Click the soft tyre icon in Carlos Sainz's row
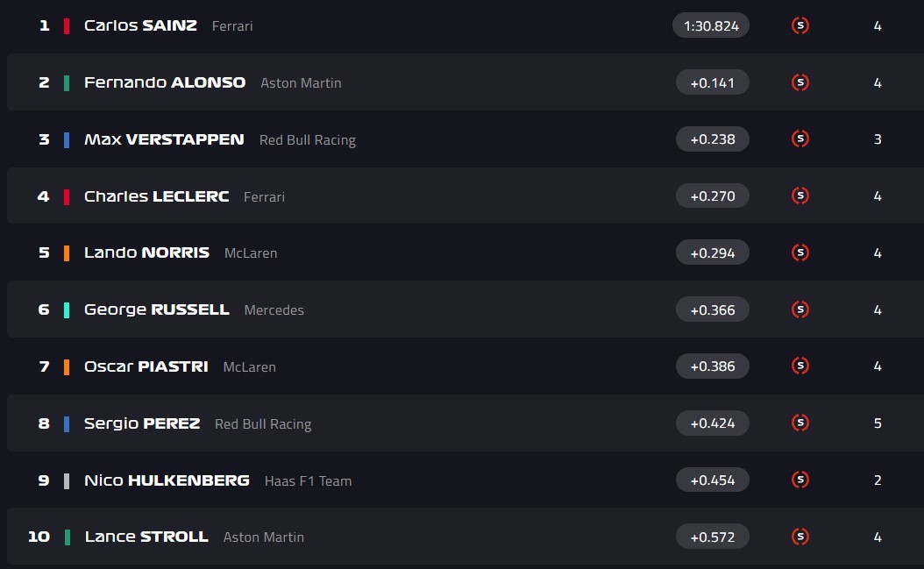924x569 pixels. (800, 26)
